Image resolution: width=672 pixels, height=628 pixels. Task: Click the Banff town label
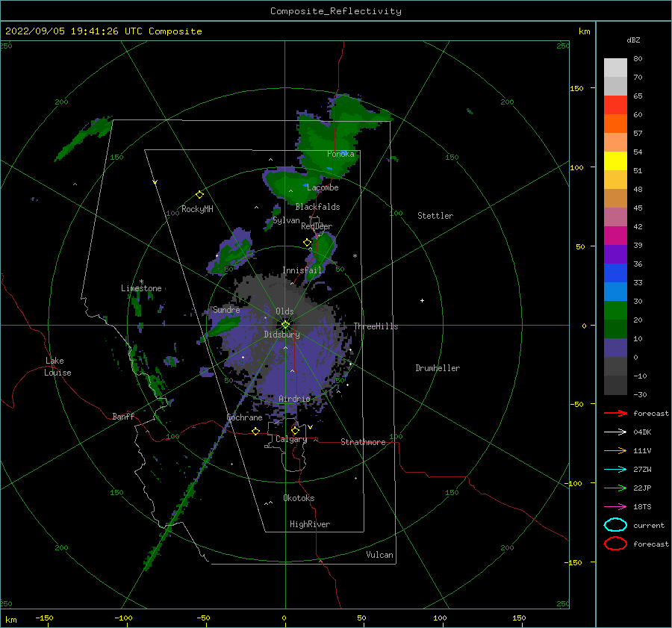[x=123, y=416]
